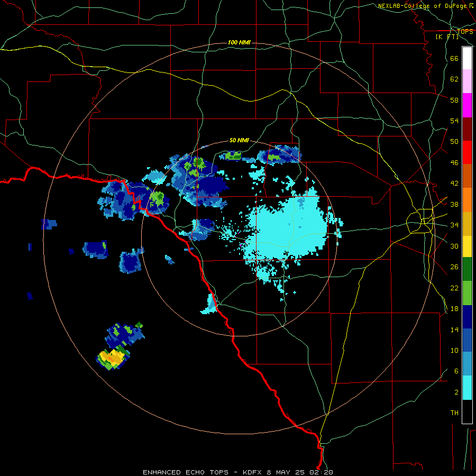This screenshot has height=476, width=476.
Task: Click the dark orange 46 legend swatch
Action: click(467, 176)
